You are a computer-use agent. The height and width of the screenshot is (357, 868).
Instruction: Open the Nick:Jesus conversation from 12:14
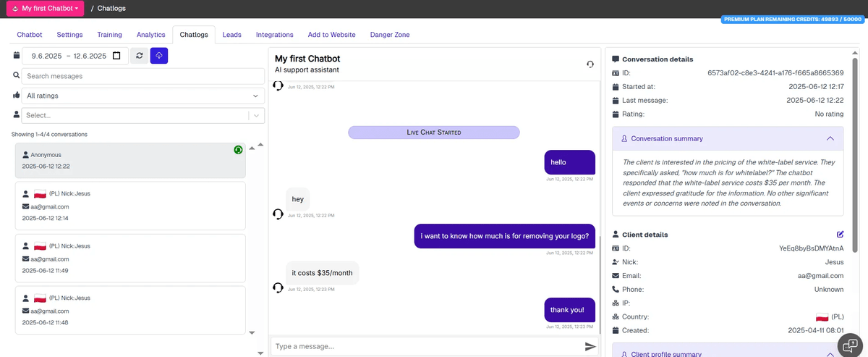(x=129, y=206)
